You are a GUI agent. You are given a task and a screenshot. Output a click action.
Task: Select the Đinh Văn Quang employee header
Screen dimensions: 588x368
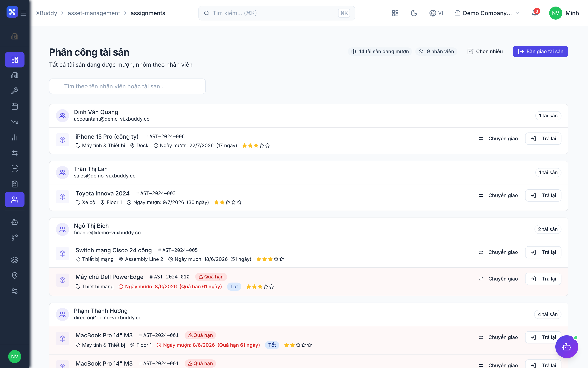[308, 116]
